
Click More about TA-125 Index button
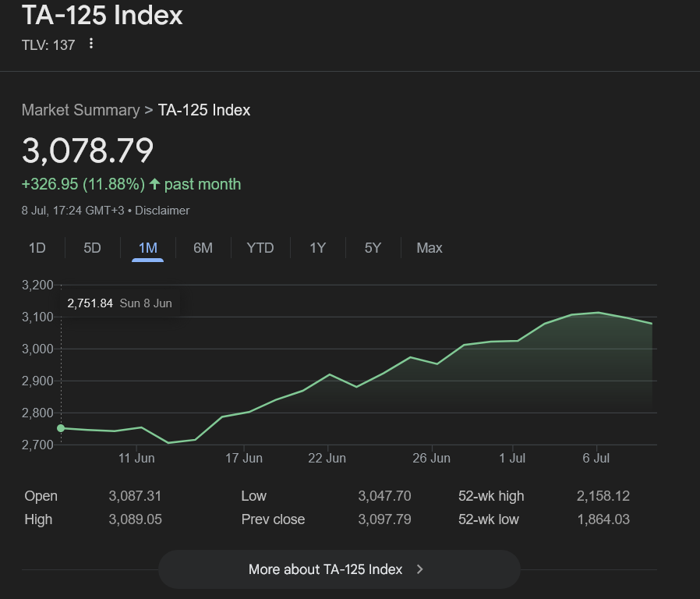click(x=339, y=569)
